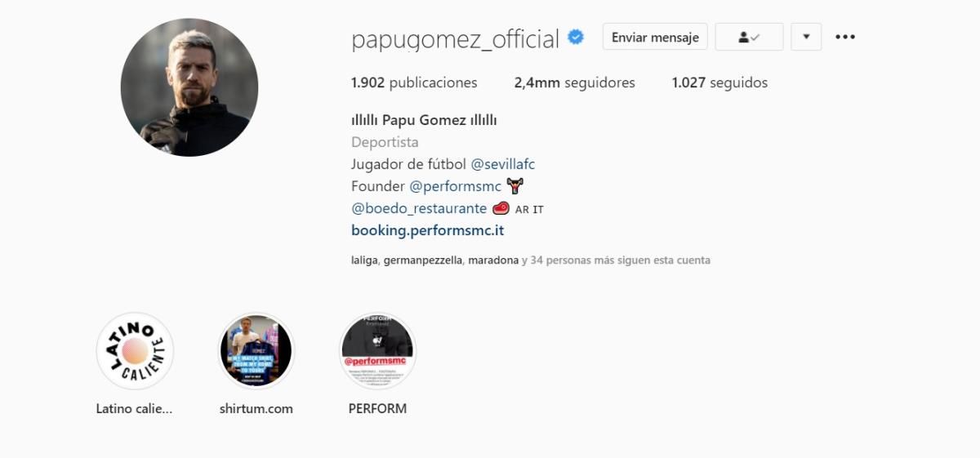Click the blue verified badge icon
This screenshot has height=458, width=980.
(x=576, y=38)
